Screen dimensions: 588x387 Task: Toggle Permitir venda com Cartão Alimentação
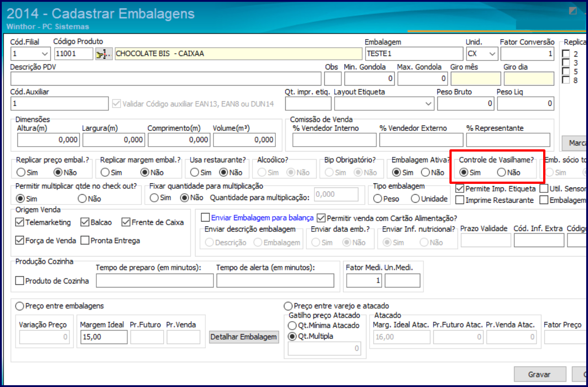321,218
